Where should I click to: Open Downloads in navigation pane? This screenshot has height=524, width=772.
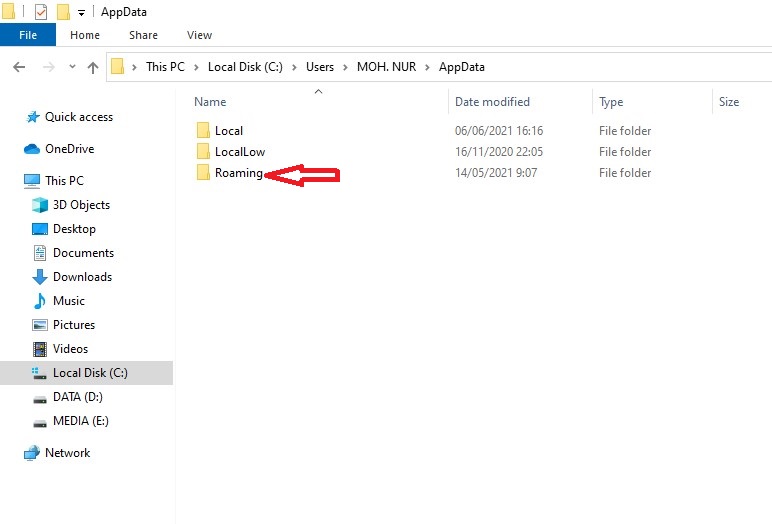point(82,277)
